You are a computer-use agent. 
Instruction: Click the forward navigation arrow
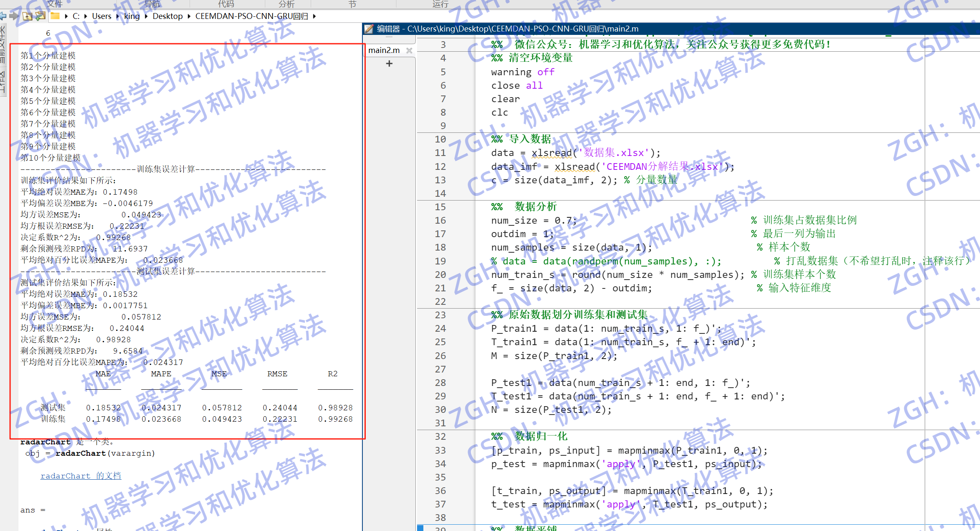14,16
